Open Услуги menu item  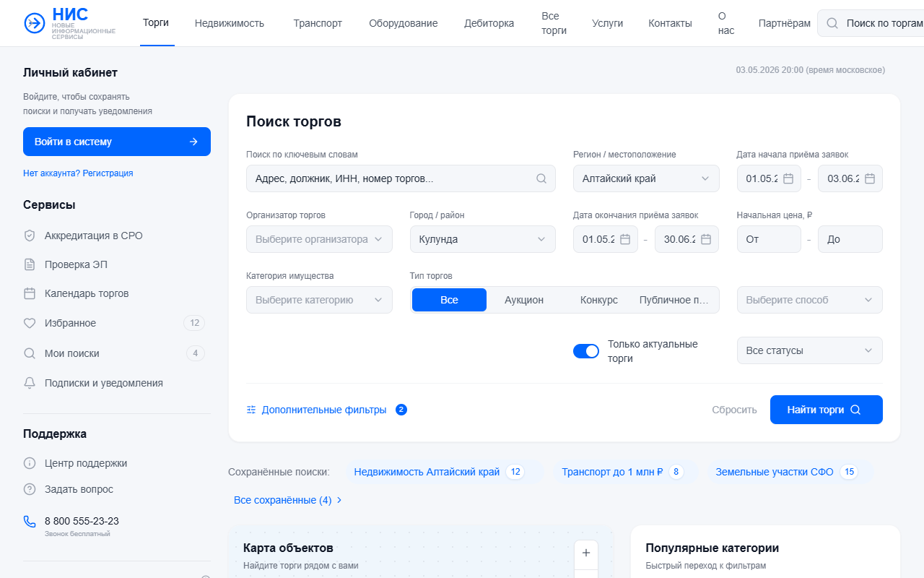[607, 23]
